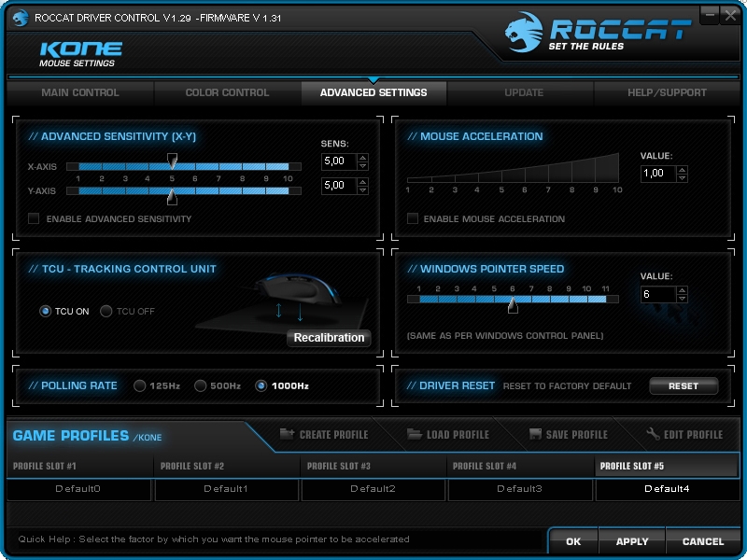Minimize the ROCCAT driver window
The height and width of the screenshot is (560, 747).
pyautogui.click(x=710, y=15)
